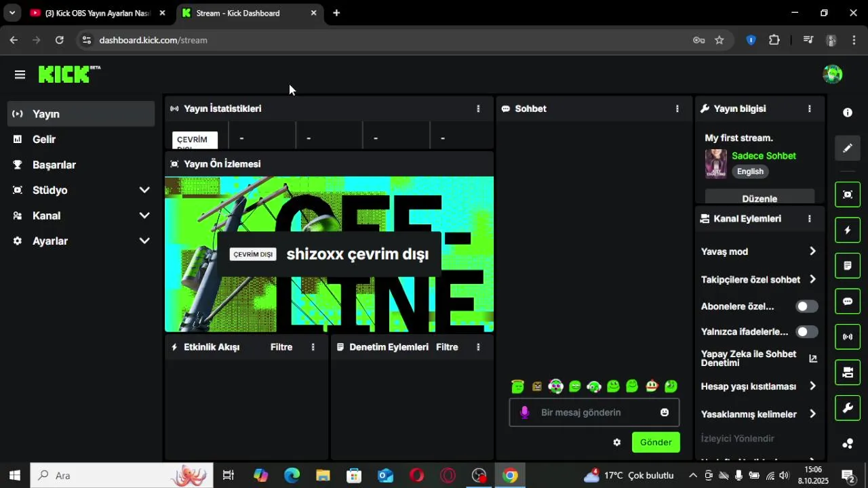Open a new browser tab

[336, 13]
